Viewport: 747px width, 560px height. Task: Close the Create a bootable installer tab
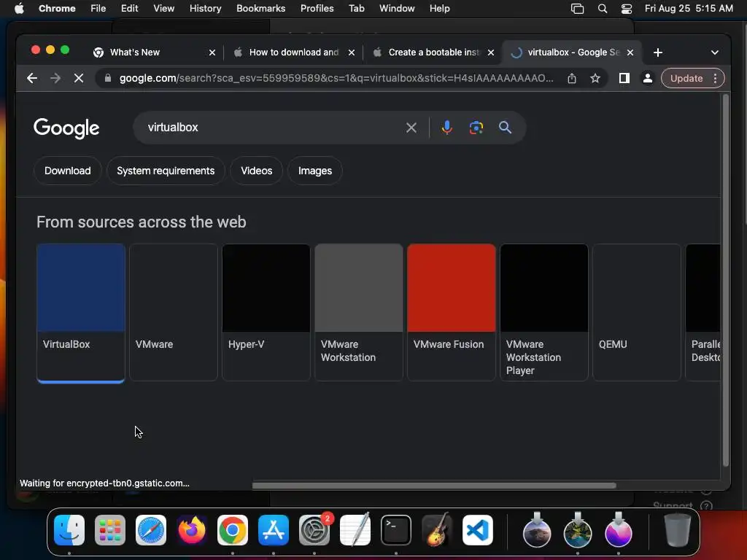tap(491, 52)
